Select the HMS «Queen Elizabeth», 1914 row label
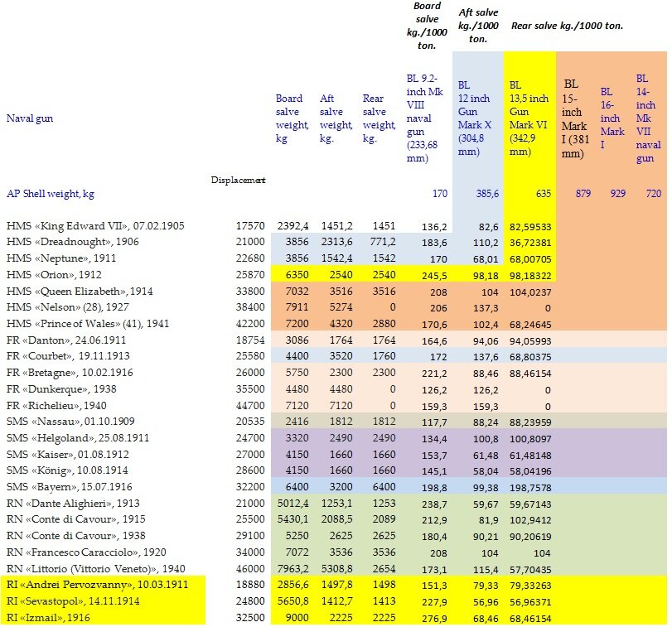The height and width of the screenshot is (627, 672). coord(80,292)
